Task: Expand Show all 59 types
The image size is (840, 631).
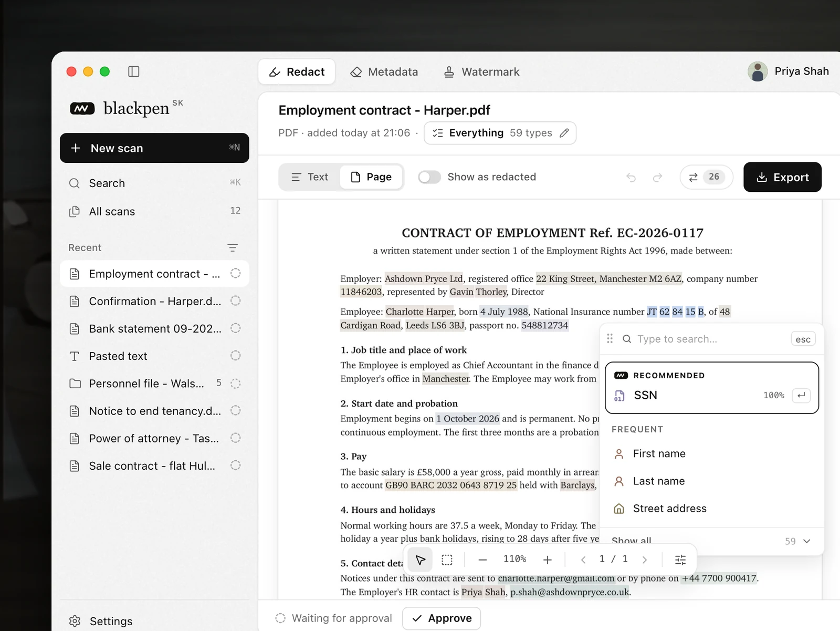Action: point(711,541)
